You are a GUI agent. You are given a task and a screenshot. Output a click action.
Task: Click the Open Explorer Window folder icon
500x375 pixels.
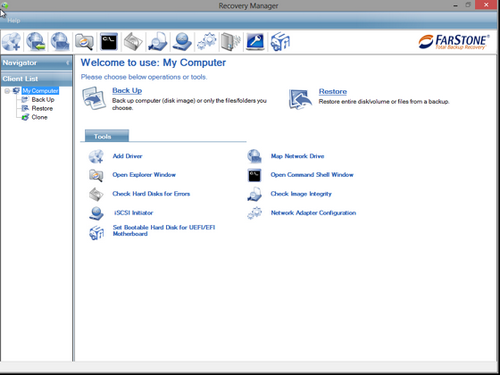coord(96,175)
